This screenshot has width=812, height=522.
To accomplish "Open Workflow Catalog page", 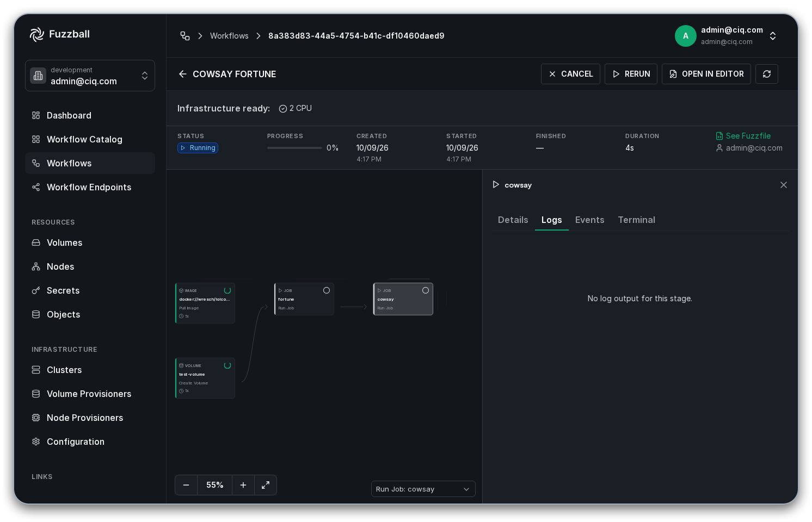I will pyautogui.click(x=90, y=139).
